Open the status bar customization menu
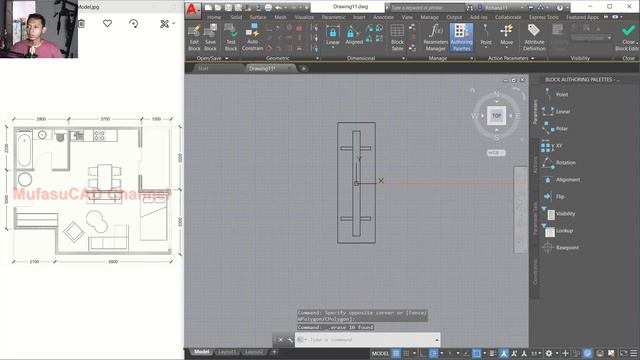The image size is (640, 360). pyautogui.click(x=633, y=353)
